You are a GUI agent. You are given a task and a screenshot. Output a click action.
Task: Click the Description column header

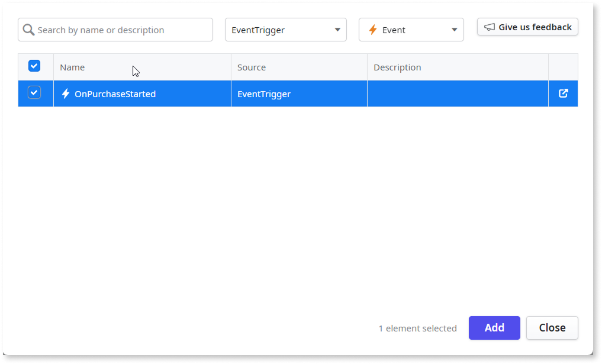(397, 67)
